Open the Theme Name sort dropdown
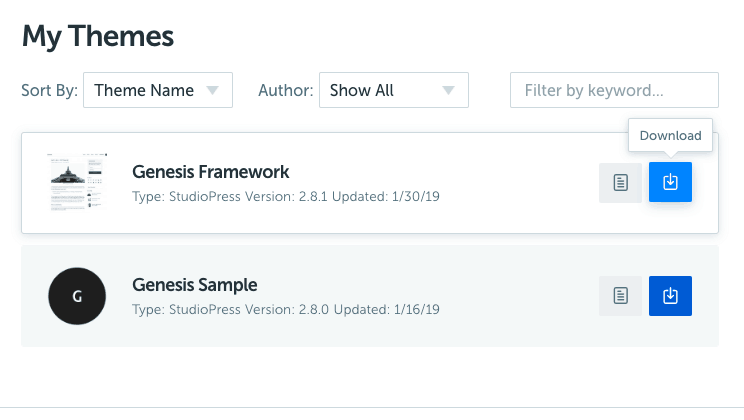The height and width of the screenshot is (420, 744). click(x=157, y=90)
